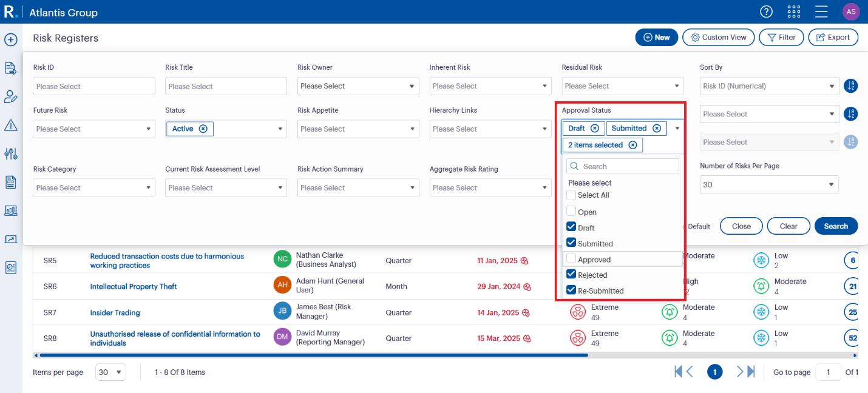Click the Filter button
868x393 pixels.
tap(781, 37)
